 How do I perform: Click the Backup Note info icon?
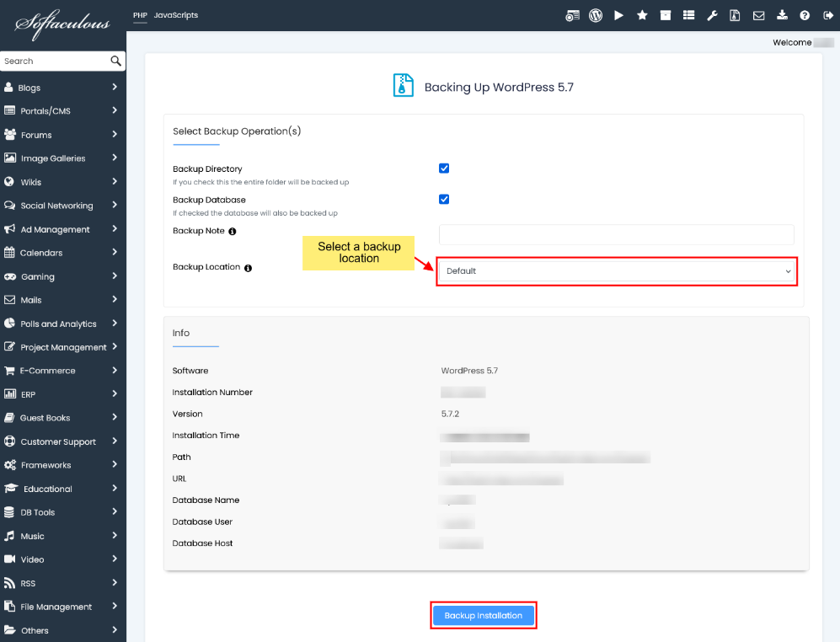pyautogui.click(x=232, y=232)
